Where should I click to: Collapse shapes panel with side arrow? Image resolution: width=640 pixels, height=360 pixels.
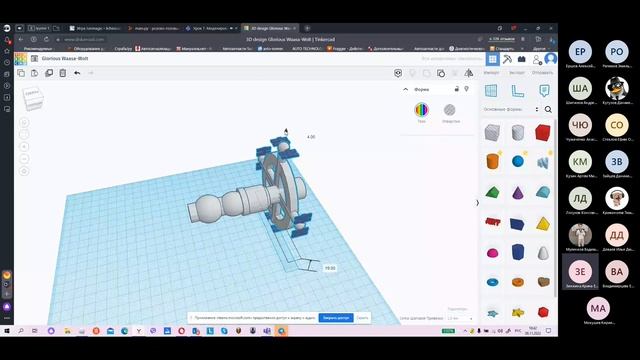pos(478,203)
